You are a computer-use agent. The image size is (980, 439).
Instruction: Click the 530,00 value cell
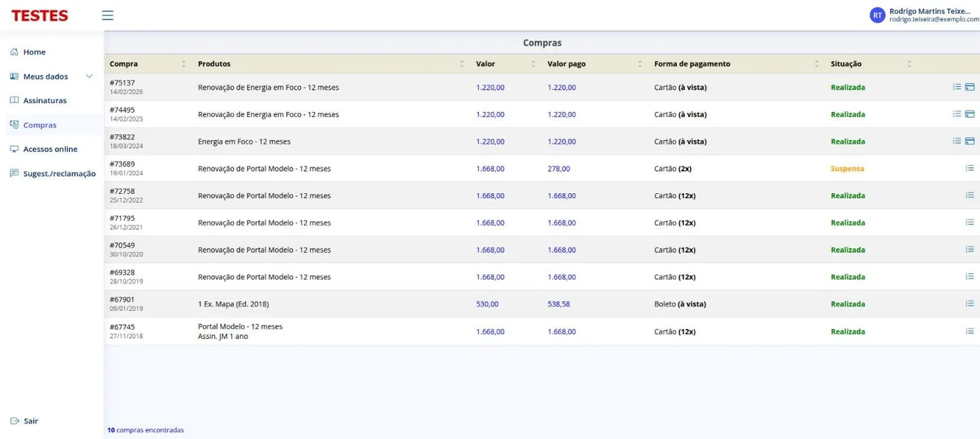487,304
